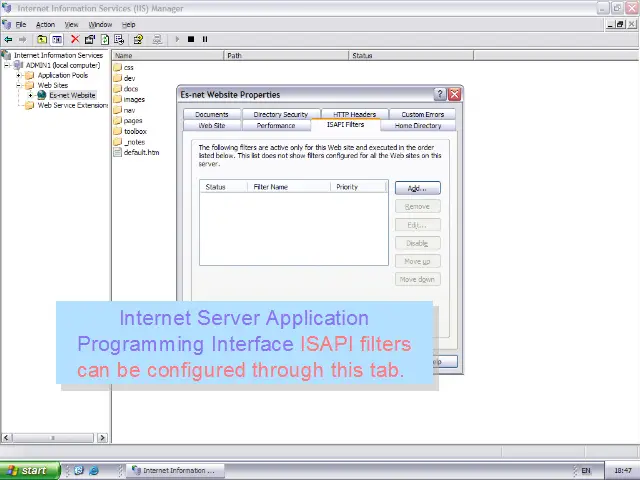Open the Windows Start button

click(30, 471)
